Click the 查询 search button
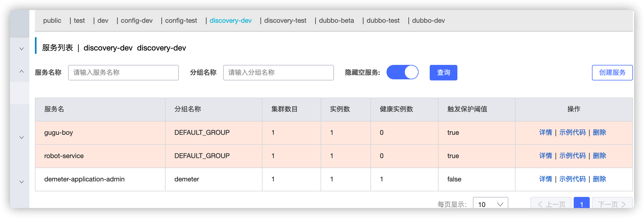 coord(443,73)
